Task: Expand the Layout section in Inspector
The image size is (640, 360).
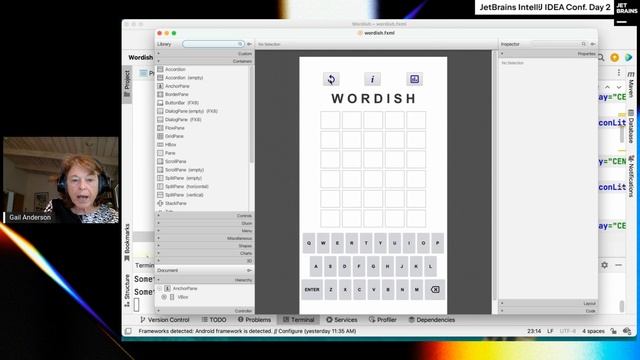Action: [548, 303]
